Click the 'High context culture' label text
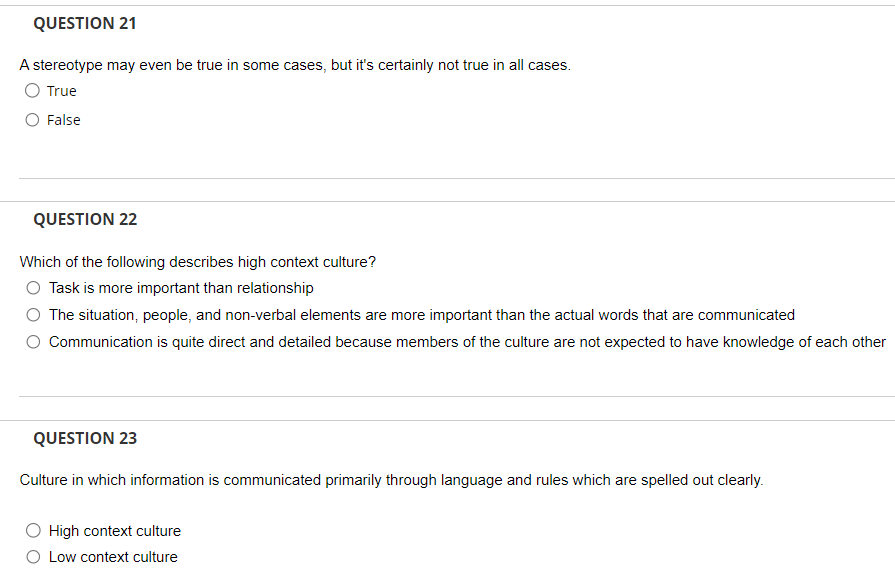This screenshot has width=895, height=577. click(115, 531)
